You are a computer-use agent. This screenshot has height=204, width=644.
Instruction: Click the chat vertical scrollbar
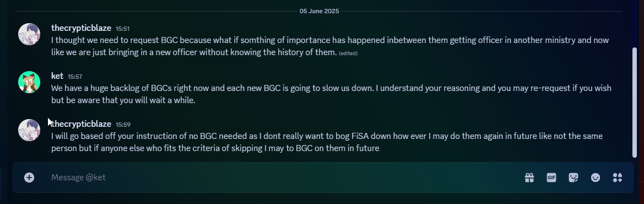[x=635, y=102]
